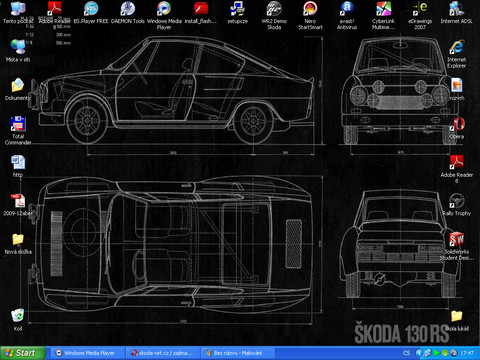Select the Internet ADSL connection icon

pyautogui.click(x=456, y=9)
